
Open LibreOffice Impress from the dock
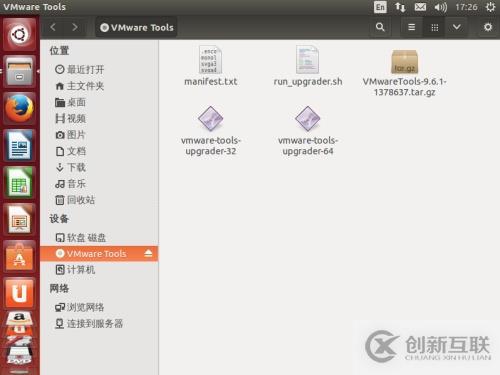[x=19, y=220]
